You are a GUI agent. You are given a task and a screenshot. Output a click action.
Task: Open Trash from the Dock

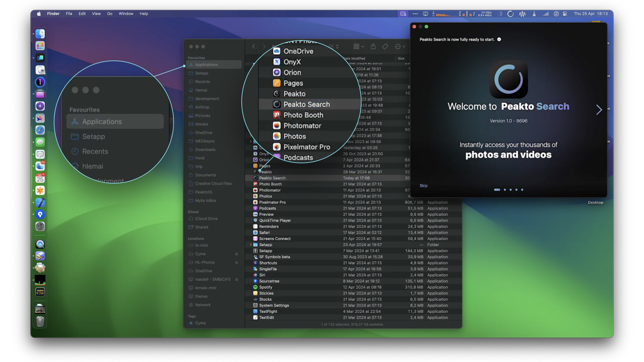(40, 321)
